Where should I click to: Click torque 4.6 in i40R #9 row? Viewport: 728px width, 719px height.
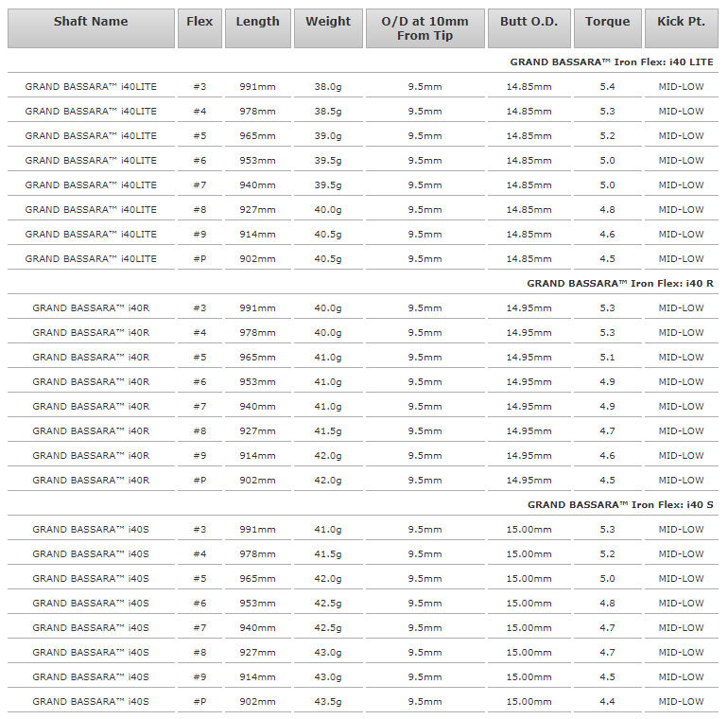tap(607, 456)
